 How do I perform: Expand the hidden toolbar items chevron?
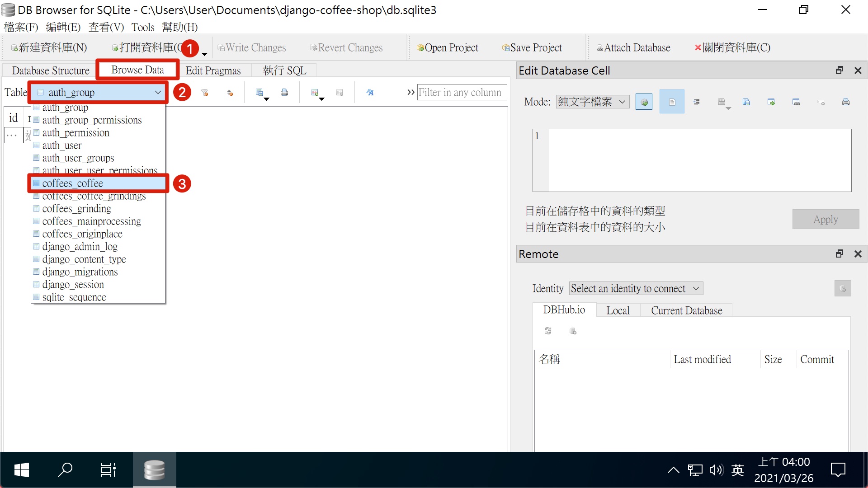point(411,92)
